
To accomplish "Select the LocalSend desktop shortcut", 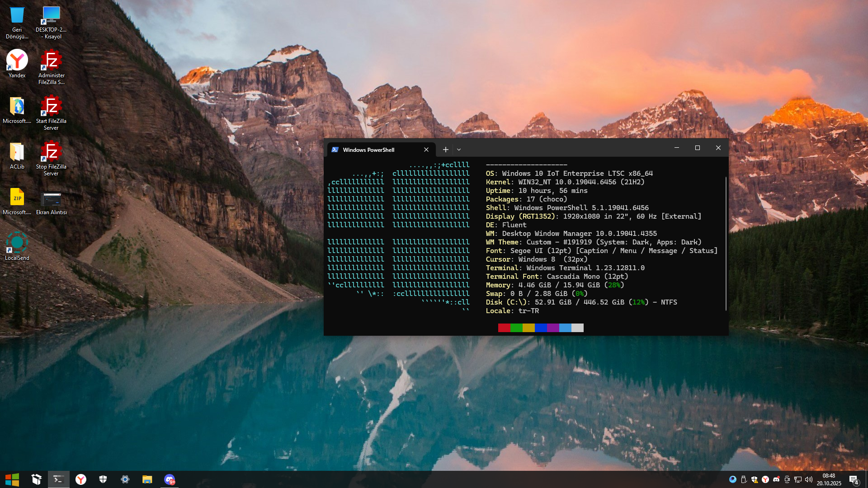I will pyautogui.click(x=17, y=246).
